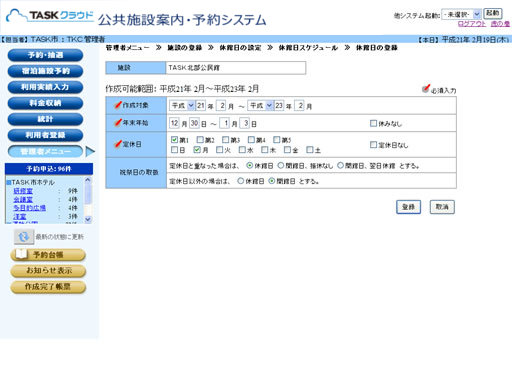The width and height of the screenshot is (512, 384).
Task: Click the start year field showing 21
Action: [x=201, y=106]
